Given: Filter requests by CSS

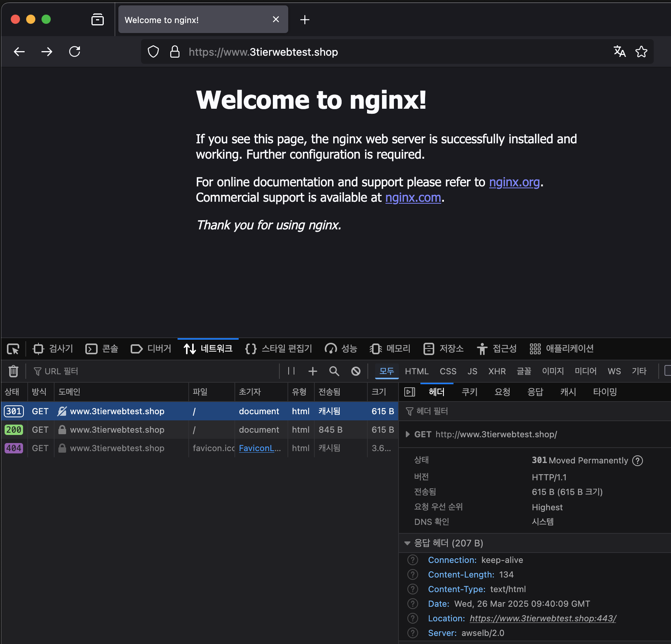Looking at the screenshot, I should [x=448, y=371].
